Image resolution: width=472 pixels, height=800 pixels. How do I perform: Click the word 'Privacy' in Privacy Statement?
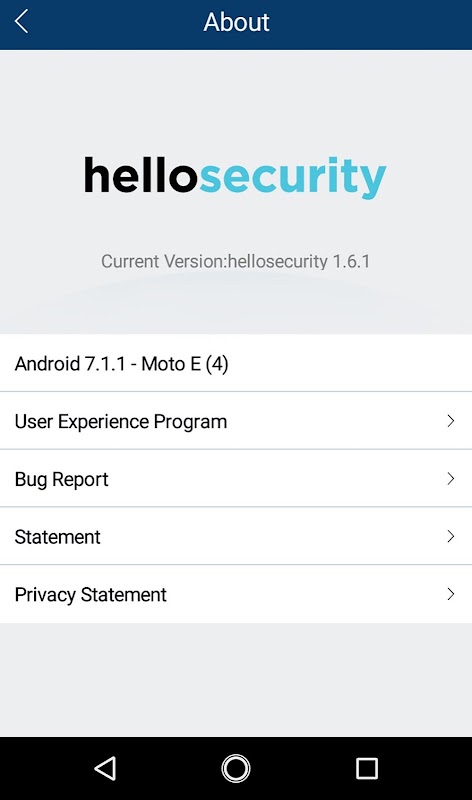[45, 595]
